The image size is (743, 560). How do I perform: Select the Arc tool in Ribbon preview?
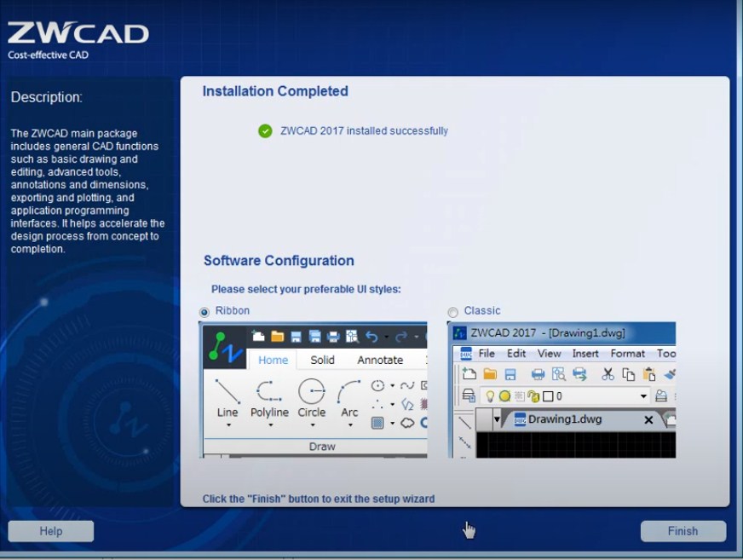(349, 398)
